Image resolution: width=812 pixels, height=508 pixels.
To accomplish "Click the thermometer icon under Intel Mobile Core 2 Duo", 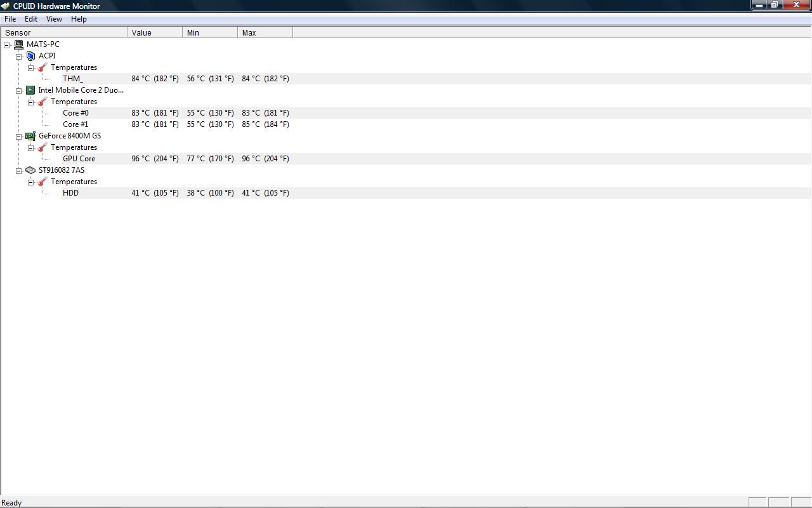I will point(43,102).
